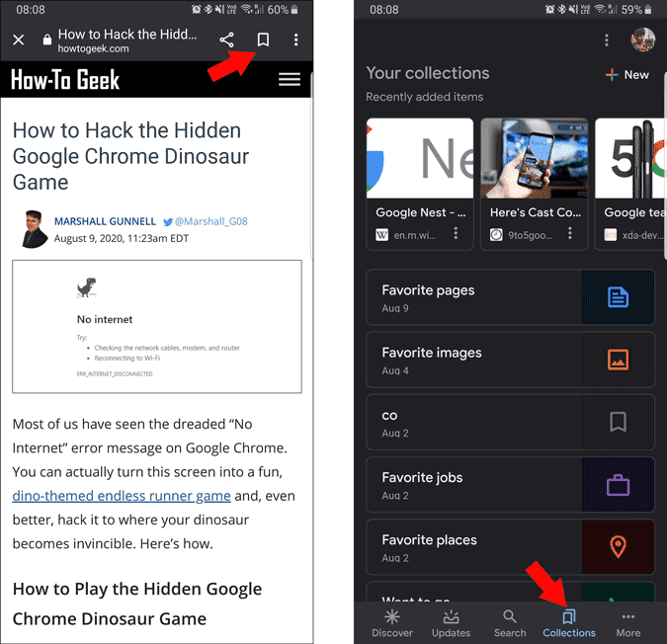Tap the map pin icon of Favorite places
The image size is (667, 644).
(x=618, y=546)
